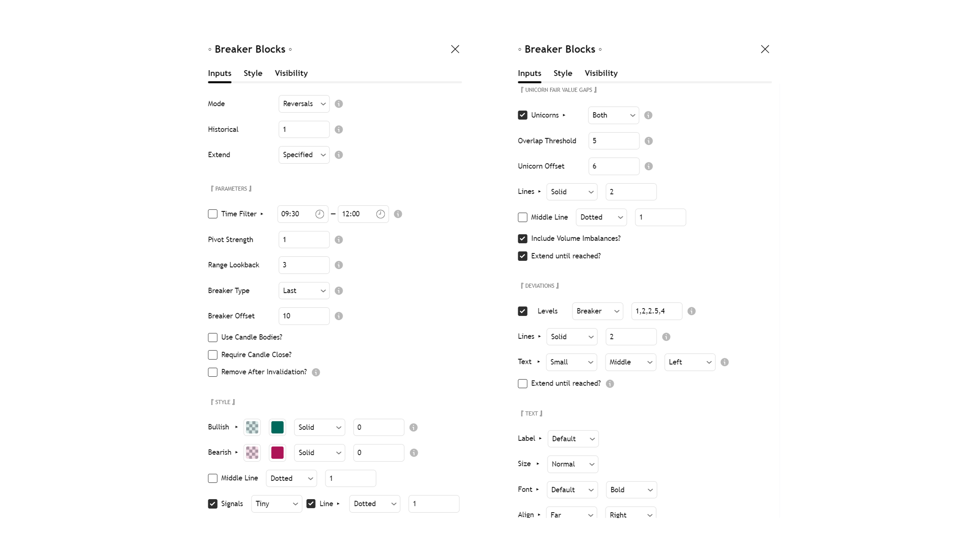Uncheck Include Volume Imbalances option
Viewport: 980px width, 551px height.
click(x=523, y=238)
